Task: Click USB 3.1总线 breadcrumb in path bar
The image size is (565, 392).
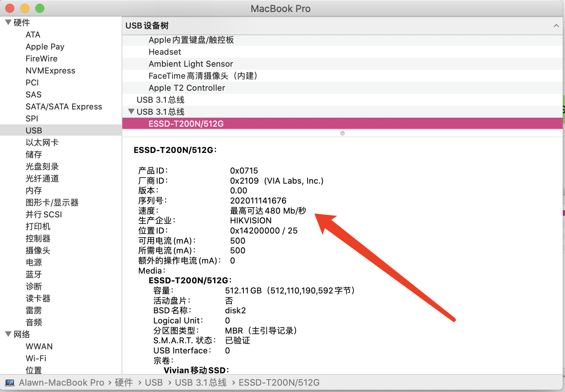Action: pyautogui.click(x=200, y=383)
